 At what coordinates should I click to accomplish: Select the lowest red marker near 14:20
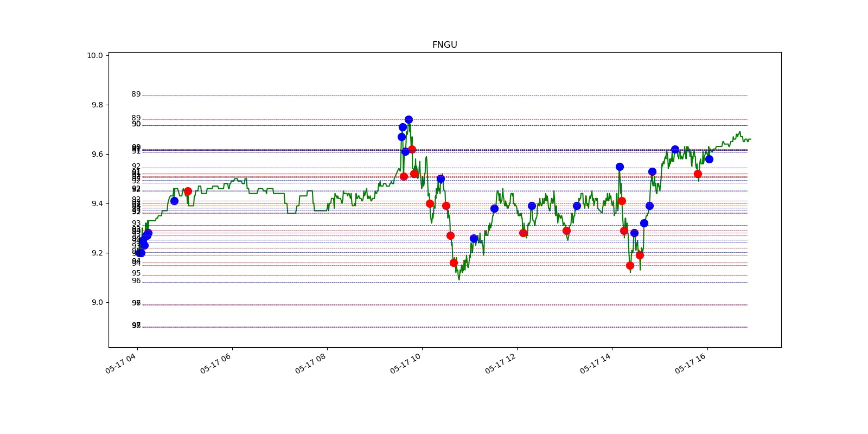coord(630,265)
